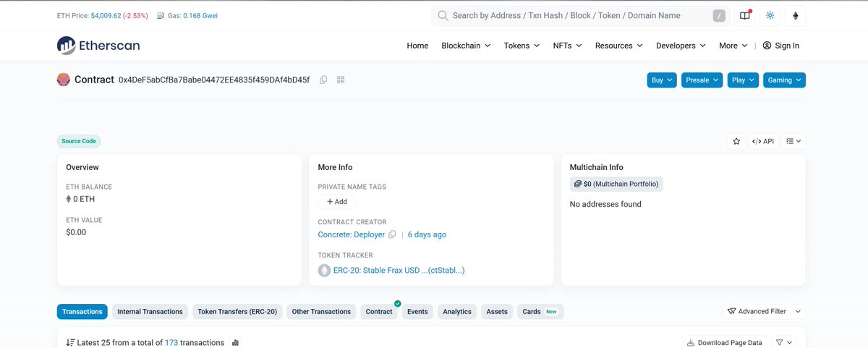The width and height of the screenshot is (868, 348).
Task: Toggle the light/dark theme sun icon
Action: click(x=770, y=16)
